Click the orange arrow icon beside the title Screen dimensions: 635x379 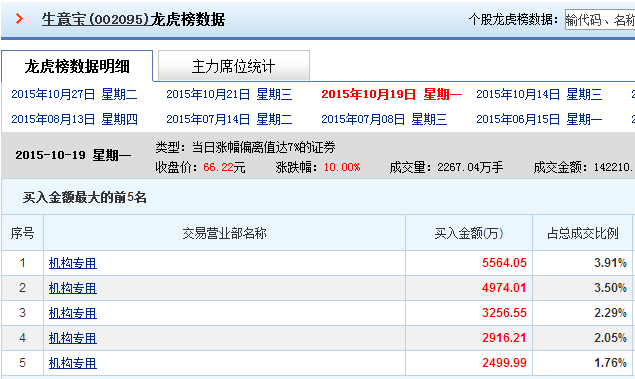[19, 19]
